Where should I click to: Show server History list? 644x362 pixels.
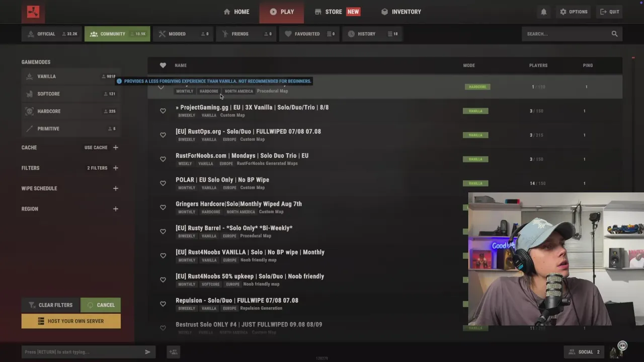click(x=372, y=34)
